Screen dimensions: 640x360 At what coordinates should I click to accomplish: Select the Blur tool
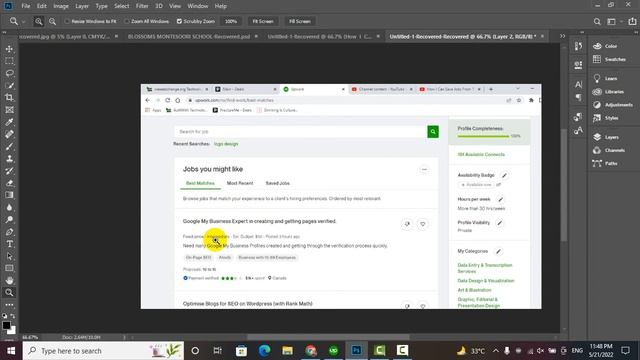(9, 207)
